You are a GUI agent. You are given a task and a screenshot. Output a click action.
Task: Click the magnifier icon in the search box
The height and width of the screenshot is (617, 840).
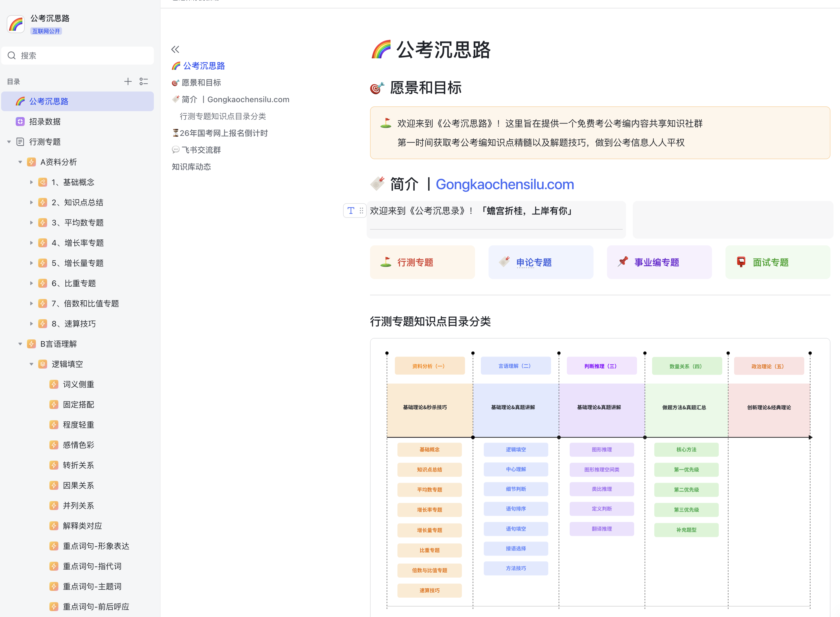pos(12,55)
